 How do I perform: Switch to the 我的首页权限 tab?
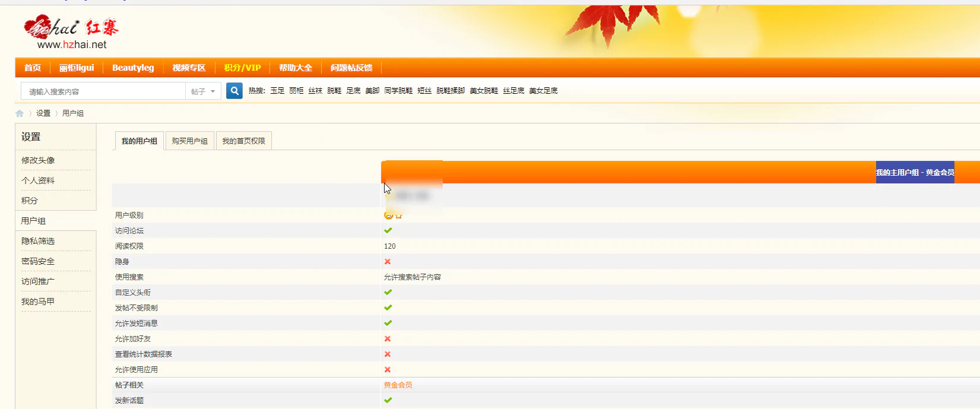[244, 141]
